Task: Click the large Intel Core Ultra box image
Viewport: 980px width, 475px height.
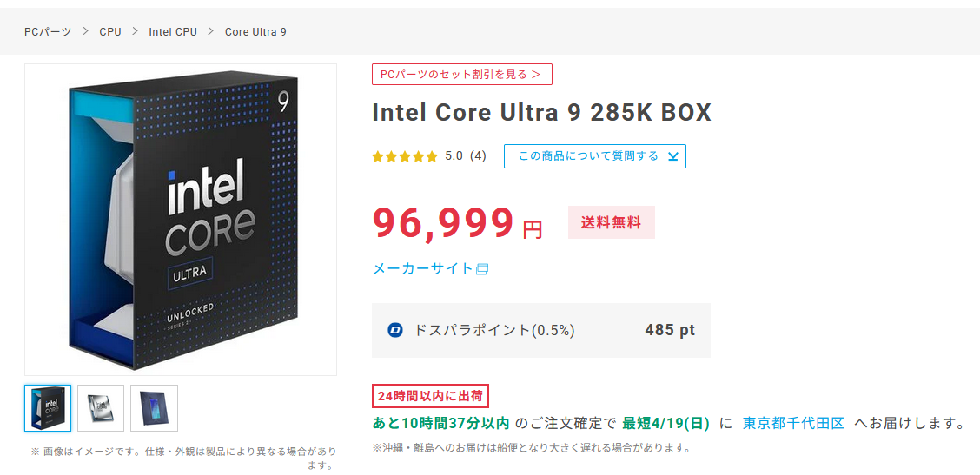Action: (181, 219)
